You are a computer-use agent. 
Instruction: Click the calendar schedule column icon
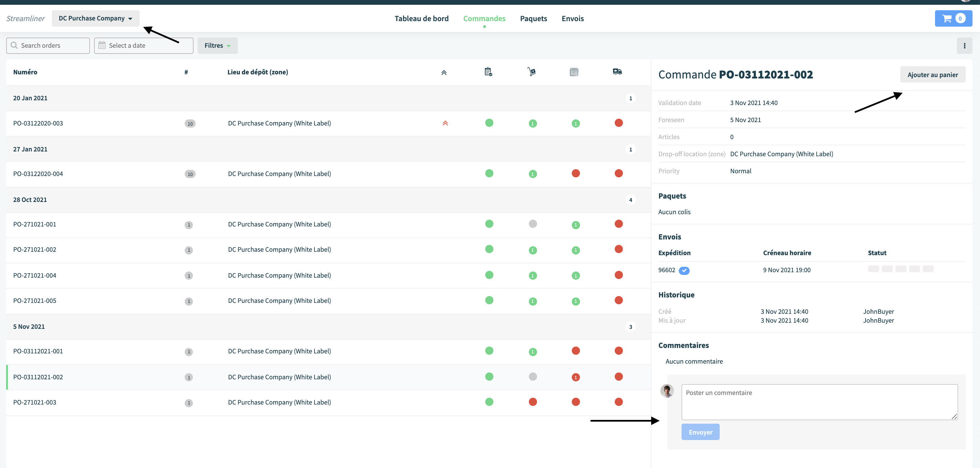pyautogui.click(x=574, y=72)
